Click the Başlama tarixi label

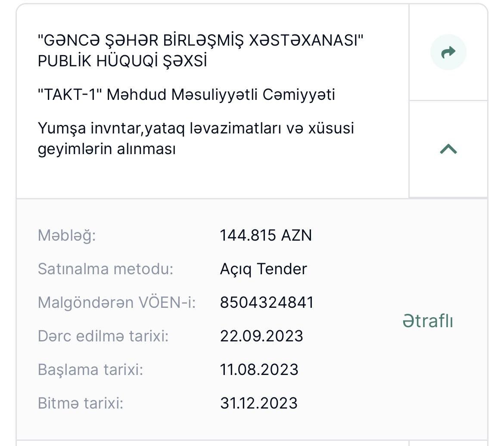pyautogui.click(x=90, y=370)
